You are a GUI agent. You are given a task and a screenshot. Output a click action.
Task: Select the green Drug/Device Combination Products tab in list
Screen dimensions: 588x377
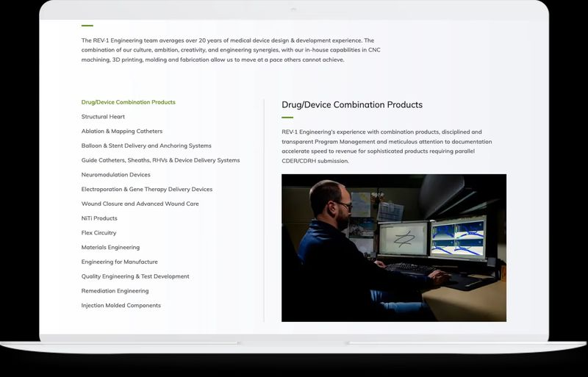pos(128,102)
